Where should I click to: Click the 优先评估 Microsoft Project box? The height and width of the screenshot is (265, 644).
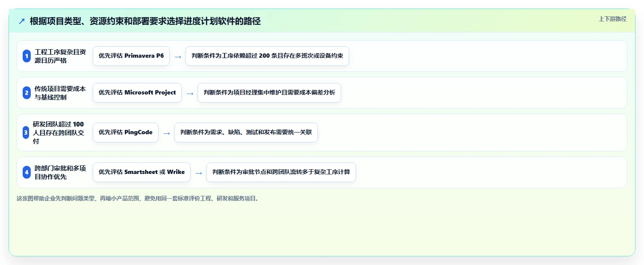click(137, 93)
